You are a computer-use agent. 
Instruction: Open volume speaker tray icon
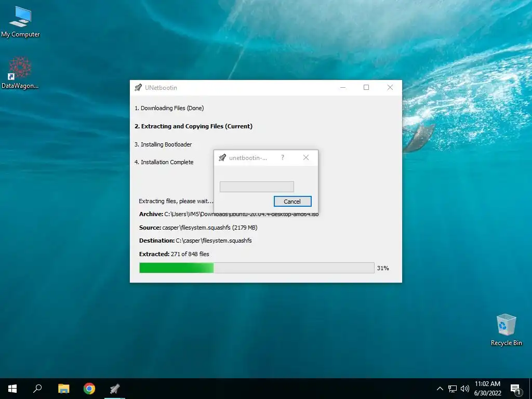coord(465,389)
